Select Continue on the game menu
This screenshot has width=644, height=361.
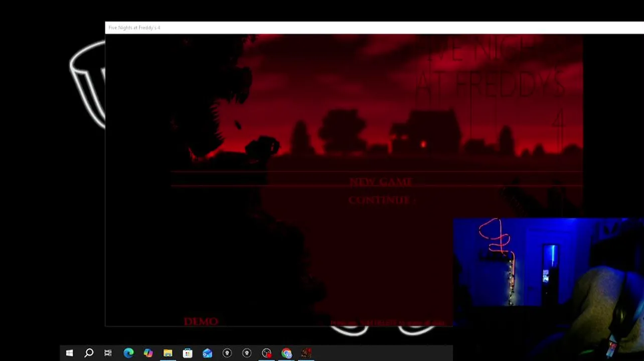pos(382,200)
